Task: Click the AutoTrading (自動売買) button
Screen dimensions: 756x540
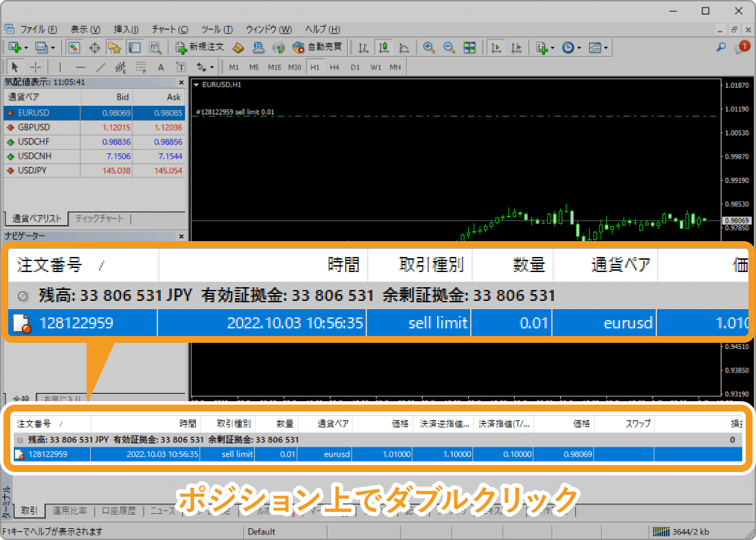Action: pyautogui.click(x=318, y=47)
